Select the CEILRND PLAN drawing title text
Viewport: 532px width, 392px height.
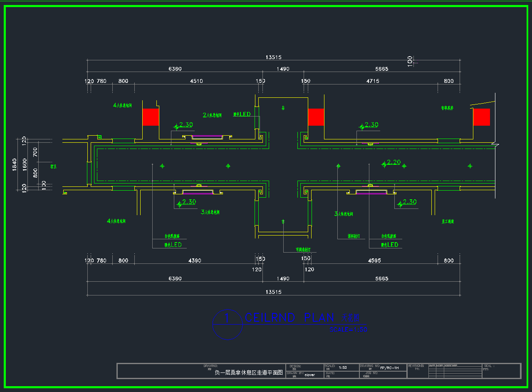[290, 318]
